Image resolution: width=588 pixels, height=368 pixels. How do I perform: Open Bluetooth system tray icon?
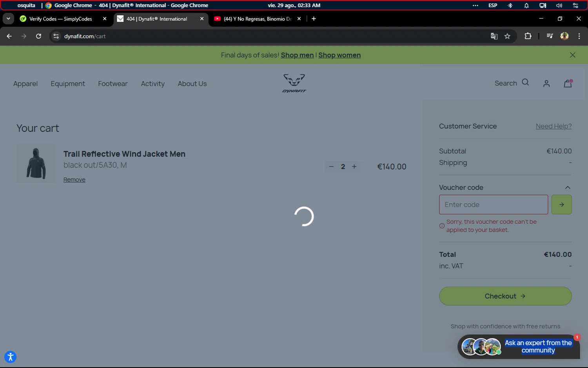[x=510, y=5]
